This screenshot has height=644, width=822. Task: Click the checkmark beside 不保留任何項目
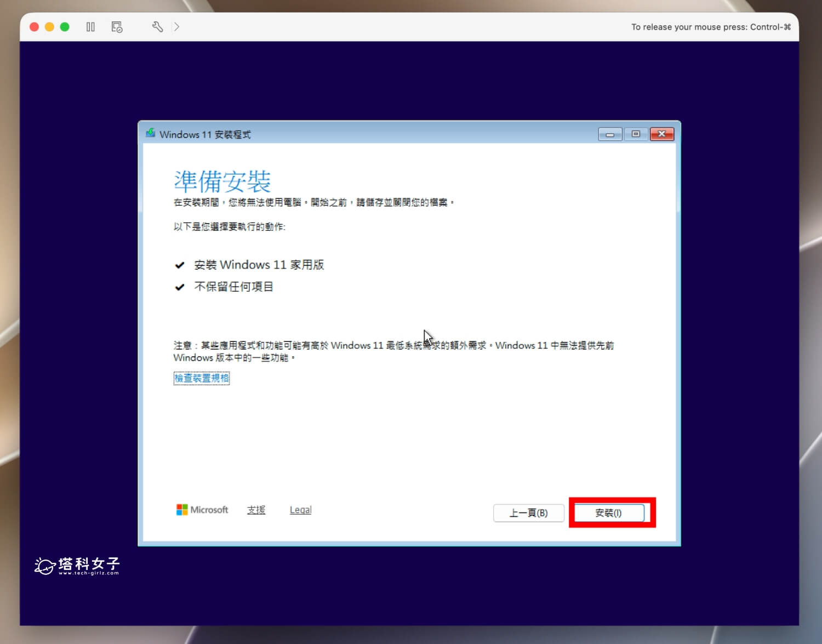point(179,287)
